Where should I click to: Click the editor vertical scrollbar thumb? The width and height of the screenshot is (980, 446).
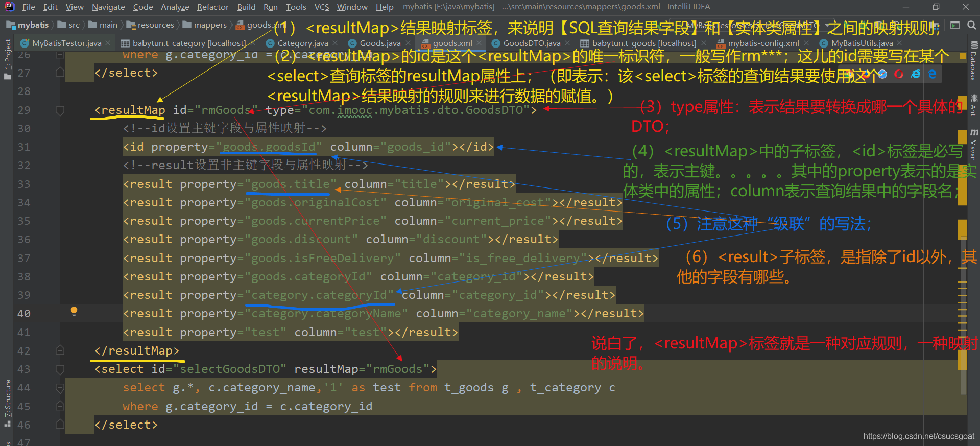[963, 315]
